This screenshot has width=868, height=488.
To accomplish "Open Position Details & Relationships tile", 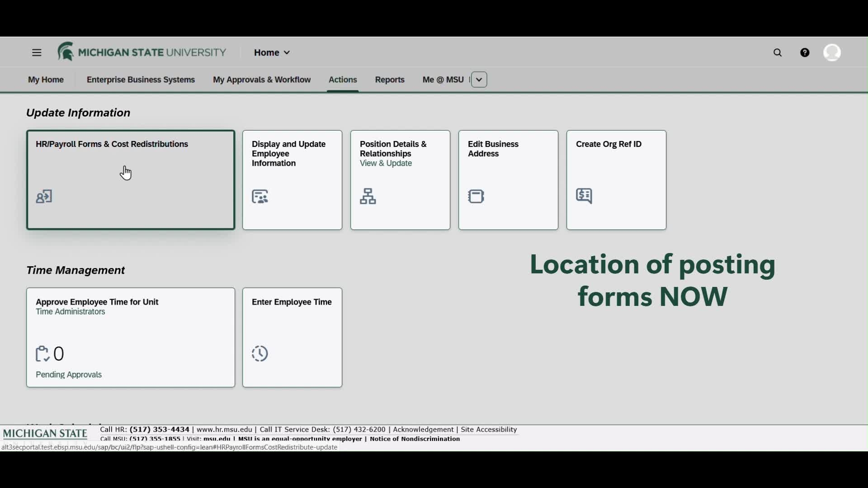I will click(x=400, y=180).
